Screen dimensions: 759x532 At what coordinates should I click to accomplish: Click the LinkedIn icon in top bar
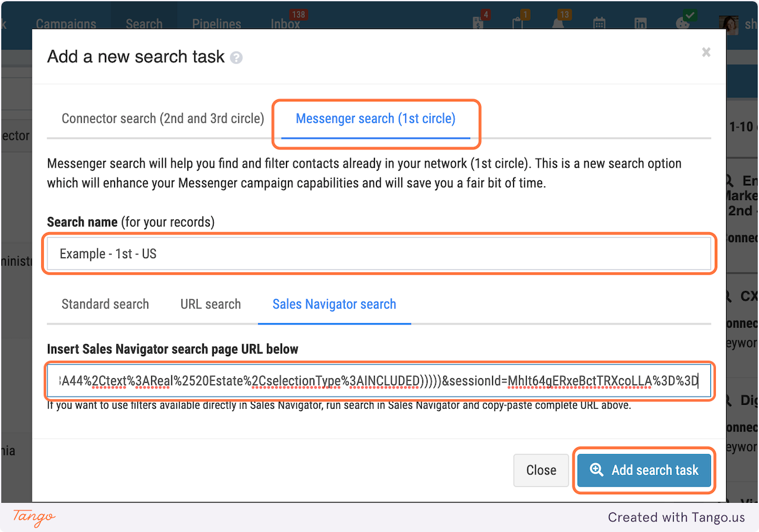[641, 23]
